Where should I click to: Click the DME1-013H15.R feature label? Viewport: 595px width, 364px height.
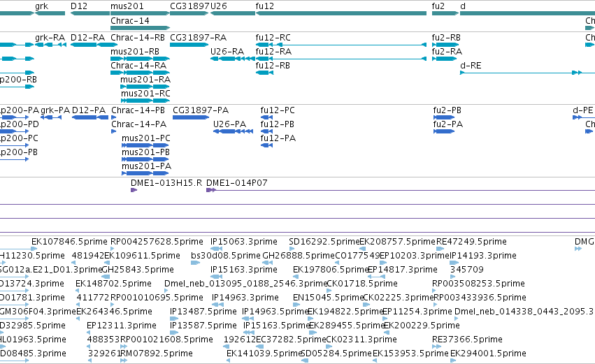(x=166, y=183)
